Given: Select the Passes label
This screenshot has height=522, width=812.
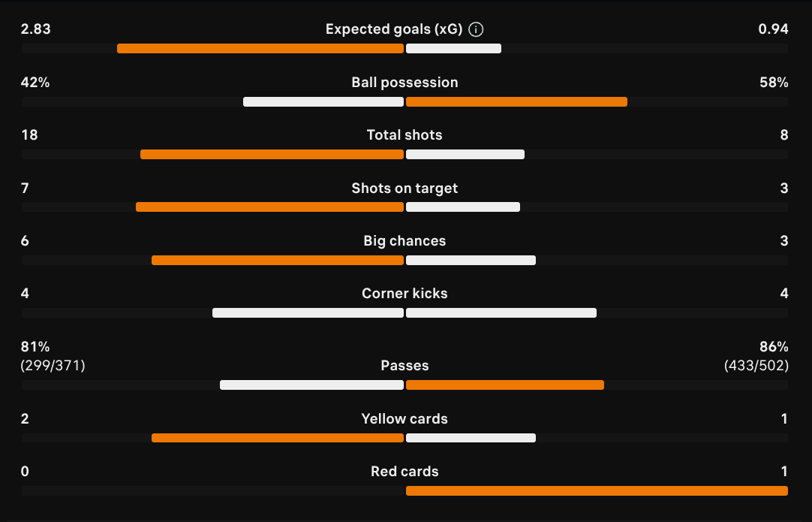Looking at the screenshot, I should tap(404, 366).
